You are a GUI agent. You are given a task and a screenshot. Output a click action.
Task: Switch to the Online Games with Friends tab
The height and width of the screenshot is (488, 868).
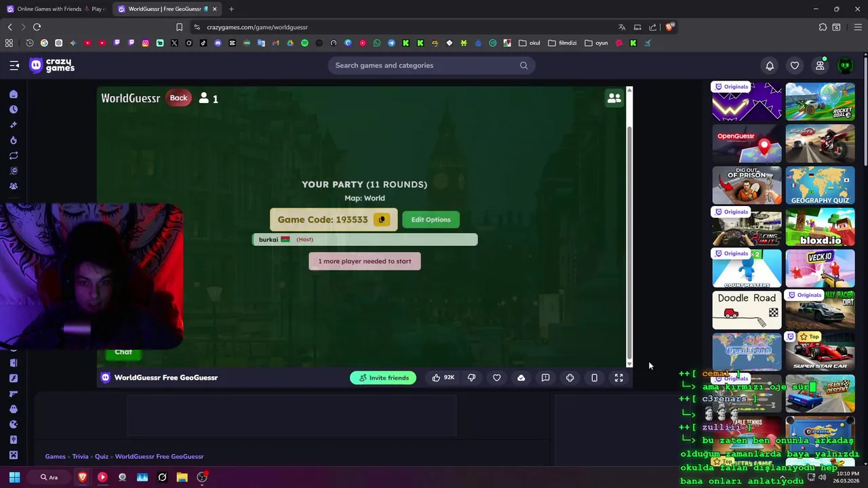point(56,9)
